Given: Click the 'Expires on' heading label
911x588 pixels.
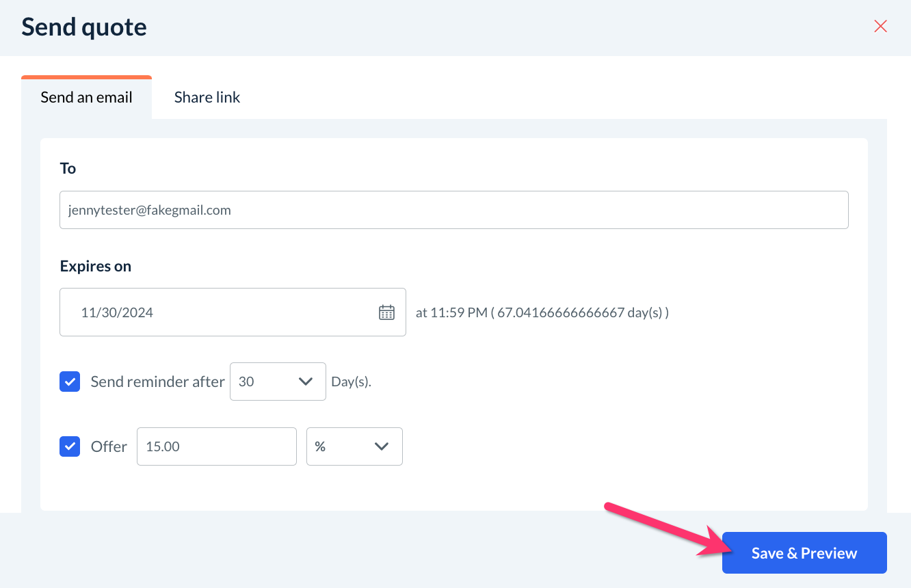Looking at the screenshot, I should tap(96, 266).
